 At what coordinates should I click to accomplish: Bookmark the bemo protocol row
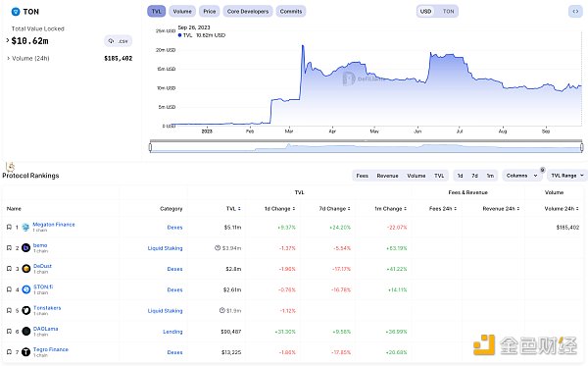click(x=9, y=247)
